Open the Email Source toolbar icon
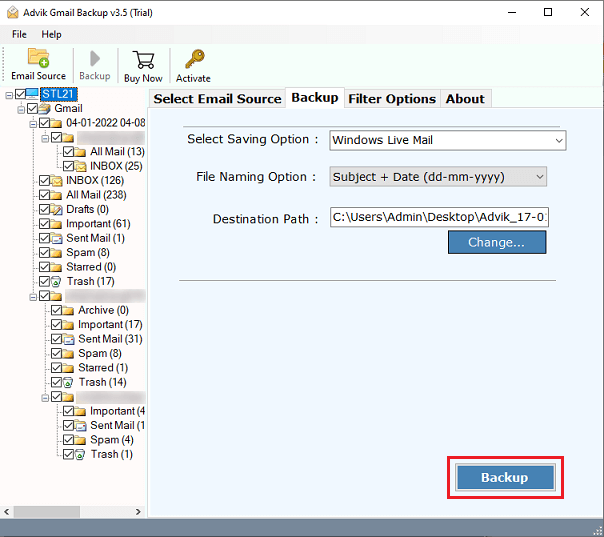 pyautogui.click(x=38, y=58)
